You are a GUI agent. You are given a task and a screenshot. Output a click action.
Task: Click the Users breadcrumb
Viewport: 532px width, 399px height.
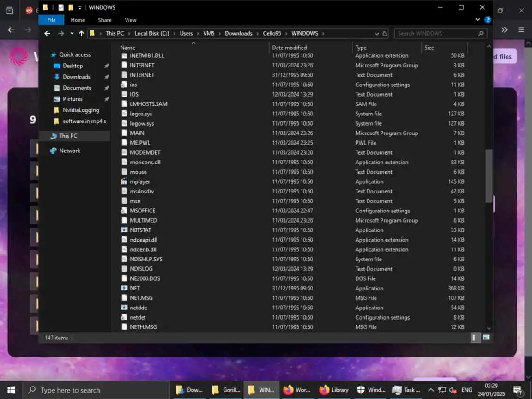coord(186,33)
